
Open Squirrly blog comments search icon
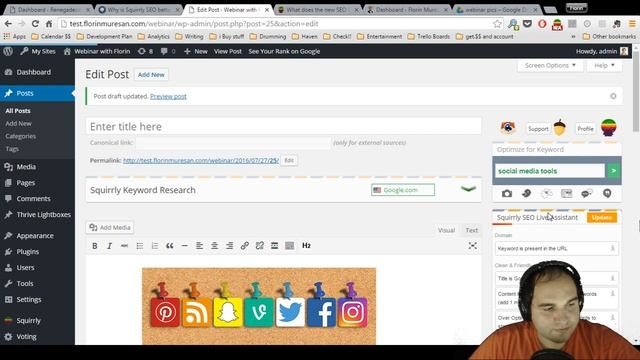tap(587, 193)
